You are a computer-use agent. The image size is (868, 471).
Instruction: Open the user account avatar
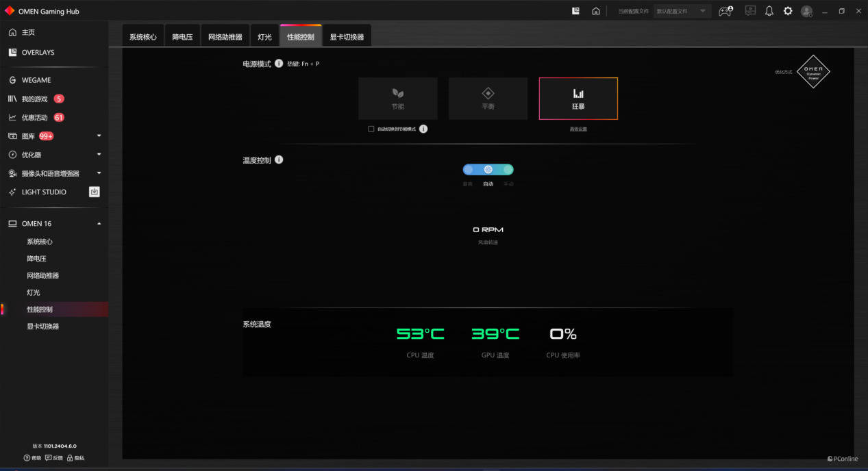[x=806, y=11]
